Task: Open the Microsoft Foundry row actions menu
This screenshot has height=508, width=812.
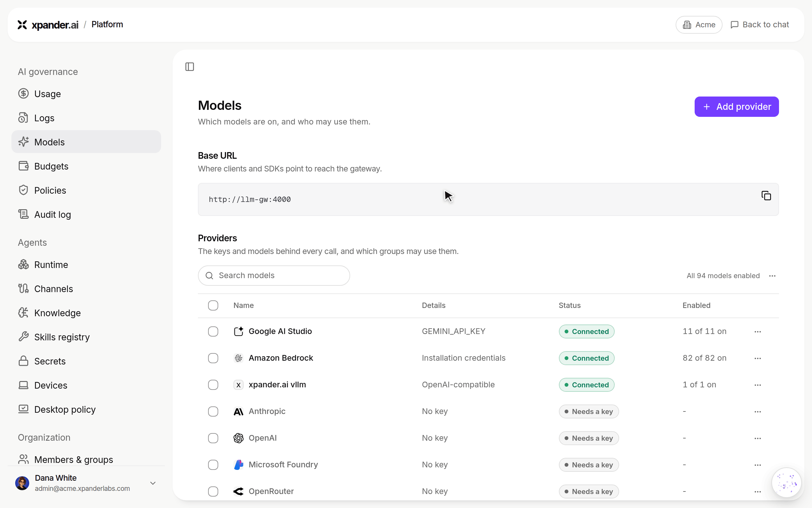Action: pos(758,465)
